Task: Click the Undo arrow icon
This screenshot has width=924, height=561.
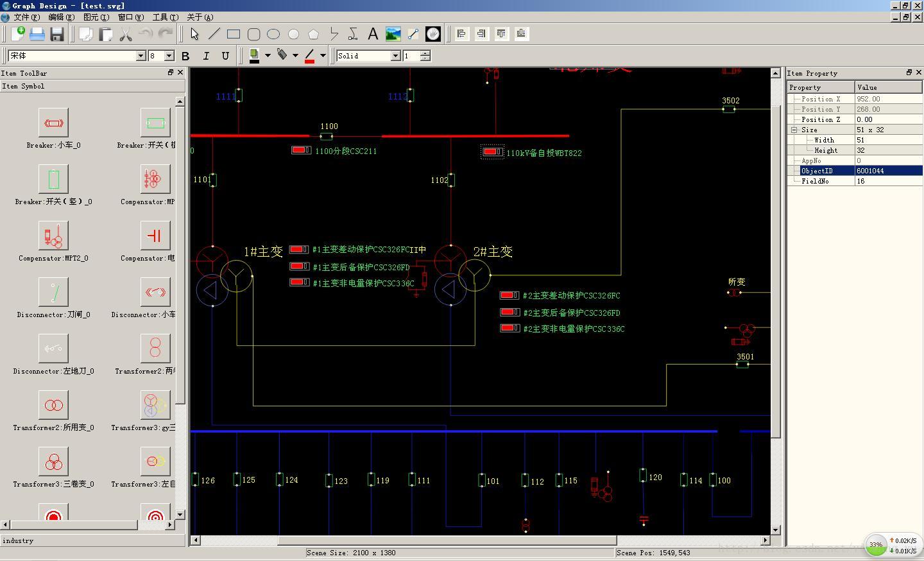Action: click(146, 34)
